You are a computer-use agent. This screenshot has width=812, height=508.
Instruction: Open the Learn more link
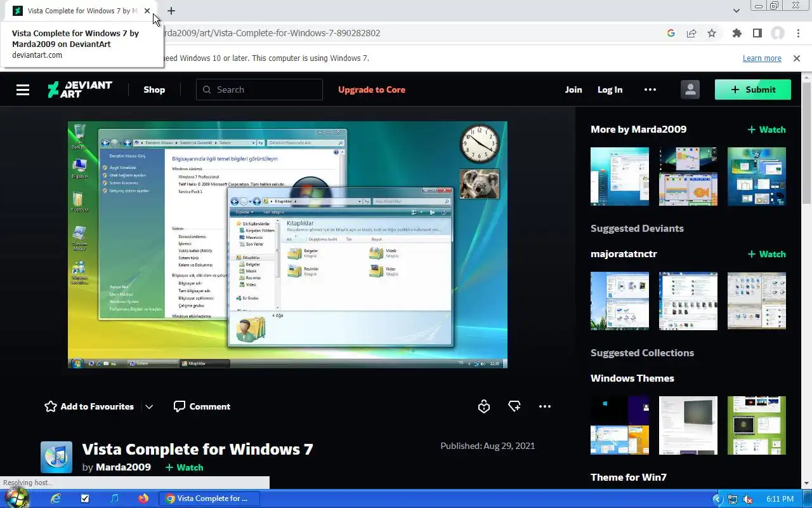point(762,58)
